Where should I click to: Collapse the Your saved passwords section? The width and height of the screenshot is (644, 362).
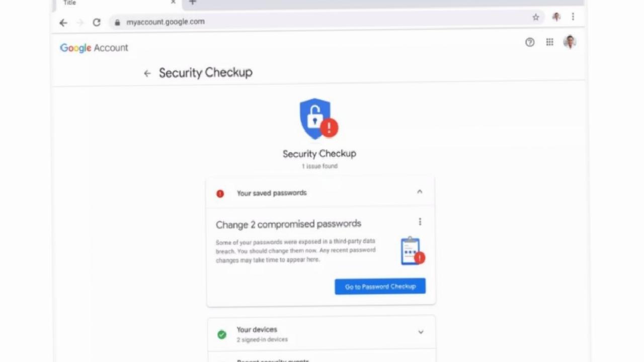pyautogui.click(x=420, y=192)
